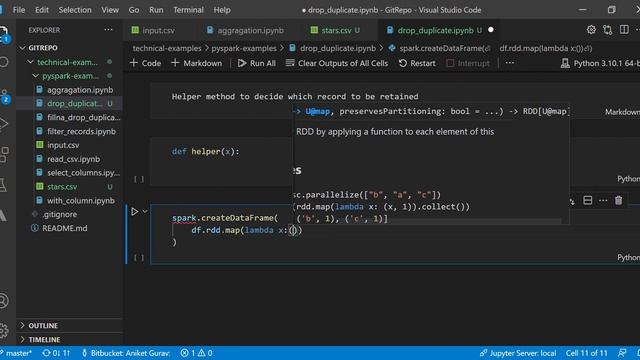Click the feedback icon in status bar
This screenshot has width=640, height=360.
pyautogui.click(x=622, y=353)
